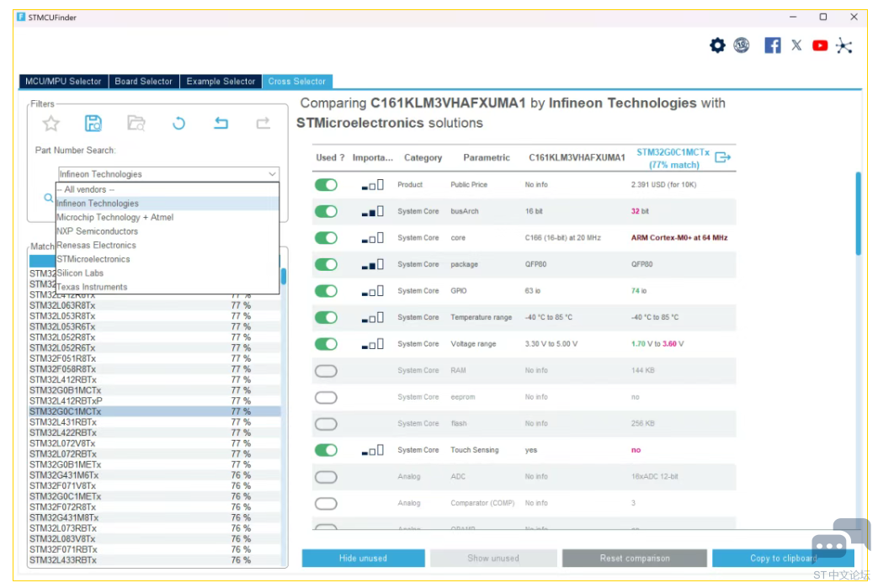Open the Example Selector tab
Screen dimensions: 878x588
click(221, 81)
